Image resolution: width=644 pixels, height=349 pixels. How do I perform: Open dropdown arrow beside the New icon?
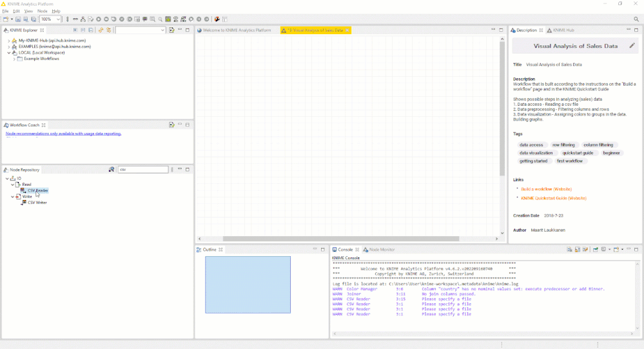pos(12,19)
